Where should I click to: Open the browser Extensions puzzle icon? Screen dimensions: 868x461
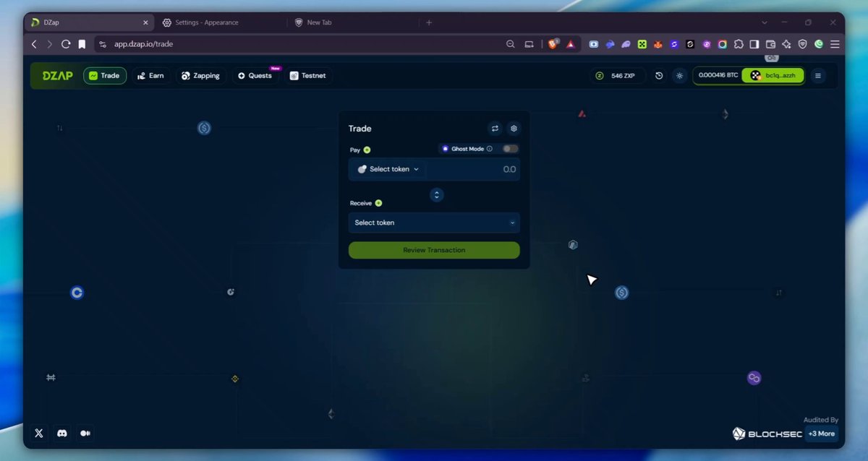[739, 44]
